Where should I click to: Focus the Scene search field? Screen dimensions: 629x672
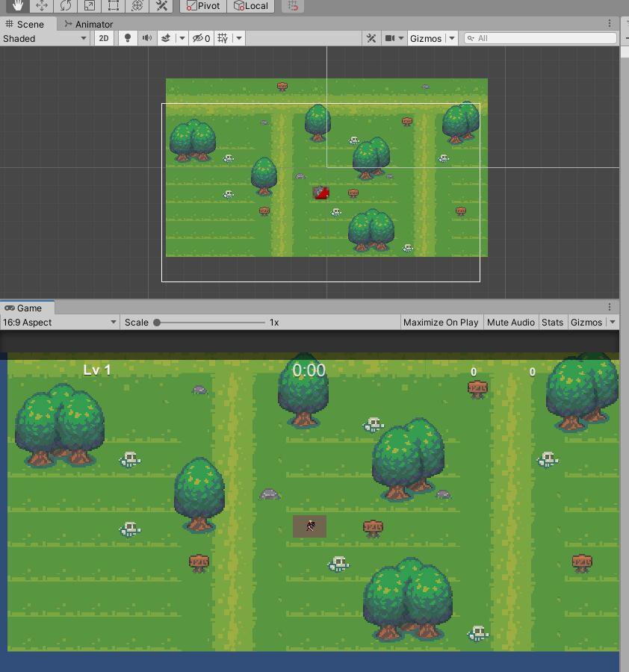tap(540, 38)
